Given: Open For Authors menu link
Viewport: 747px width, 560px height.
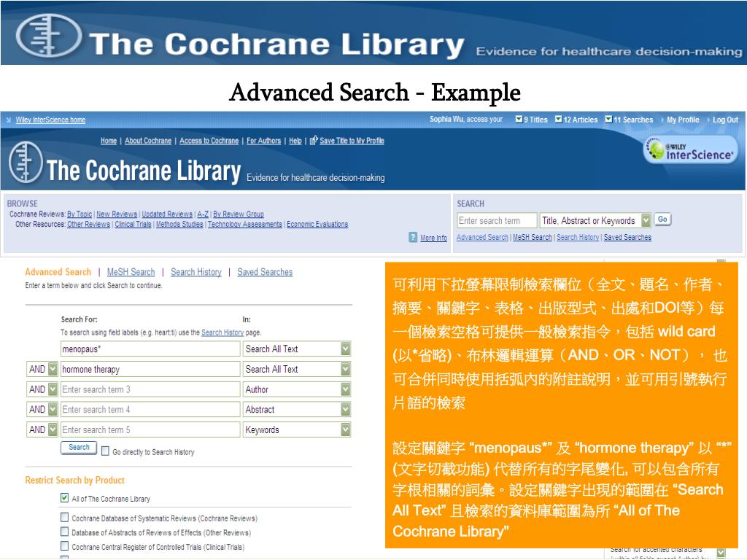Looking at the screenshot, I should pyautogui.click(x=263, y=141).
